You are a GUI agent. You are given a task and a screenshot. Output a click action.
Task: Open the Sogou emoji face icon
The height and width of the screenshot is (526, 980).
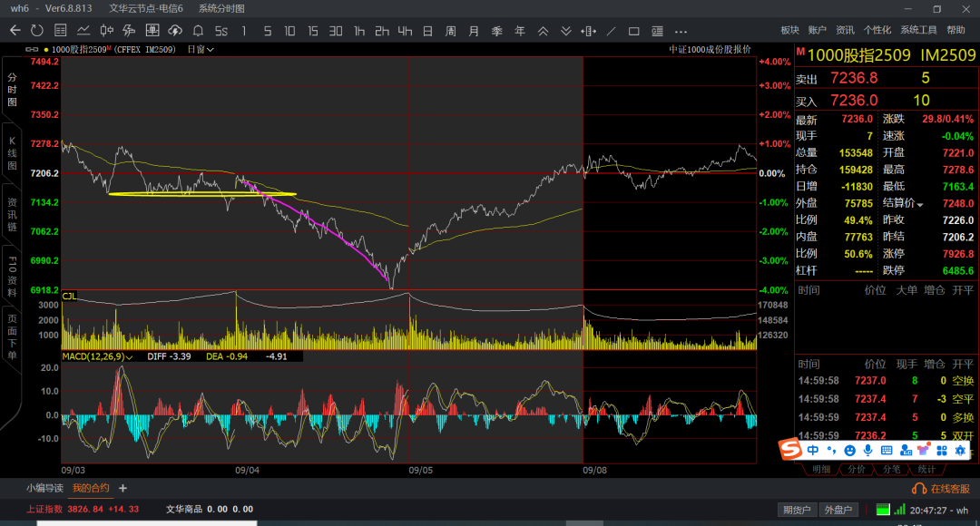click(x=849, y=451)
